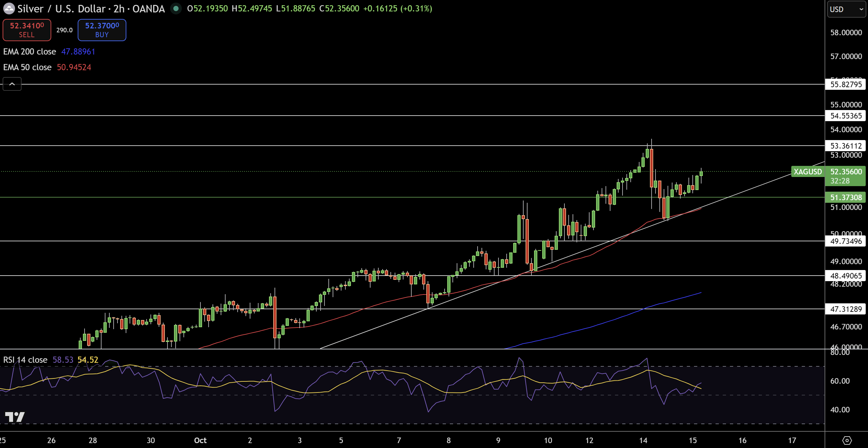
Task: Open the USD currency dropdown
Action: click(x=846, y=9)
